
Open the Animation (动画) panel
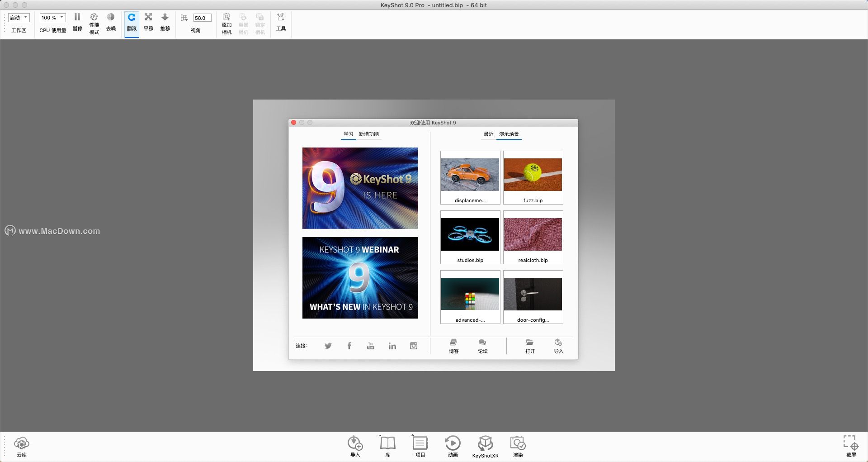pos(453,446)
